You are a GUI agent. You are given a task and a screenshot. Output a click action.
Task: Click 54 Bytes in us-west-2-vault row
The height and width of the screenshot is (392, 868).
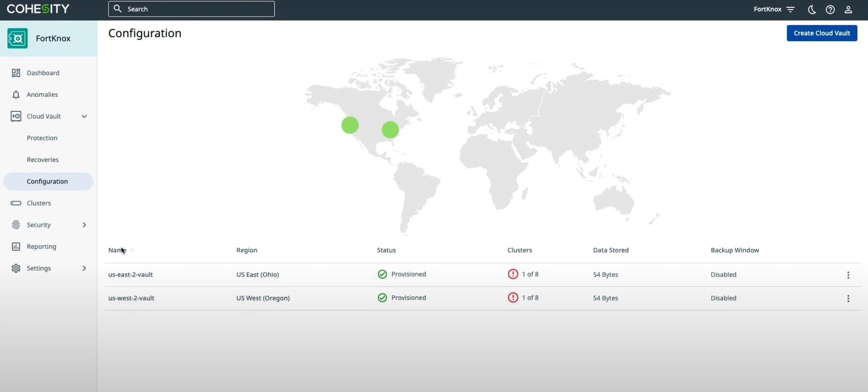606,298
